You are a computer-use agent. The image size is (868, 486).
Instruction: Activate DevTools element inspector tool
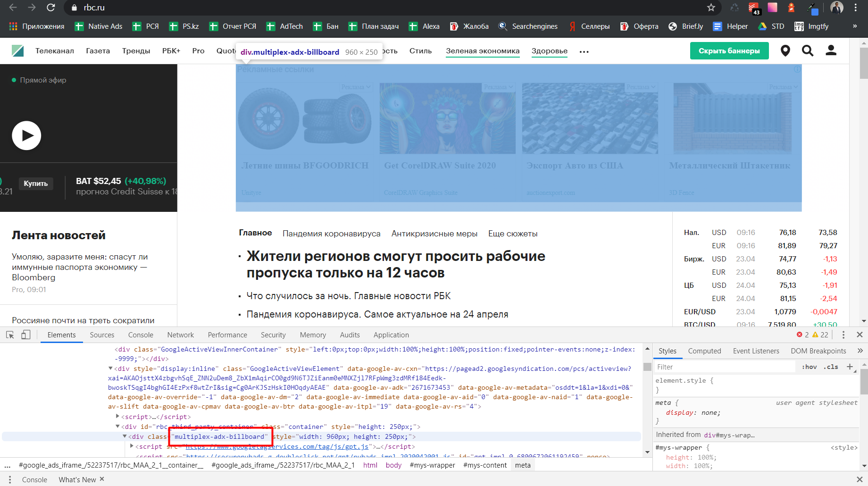10,335
